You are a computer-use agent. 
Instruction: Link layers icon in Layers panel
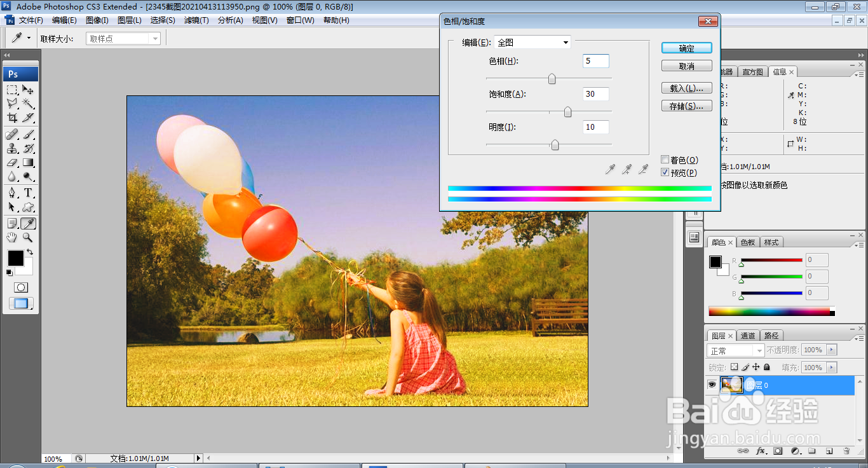point(743,451)
